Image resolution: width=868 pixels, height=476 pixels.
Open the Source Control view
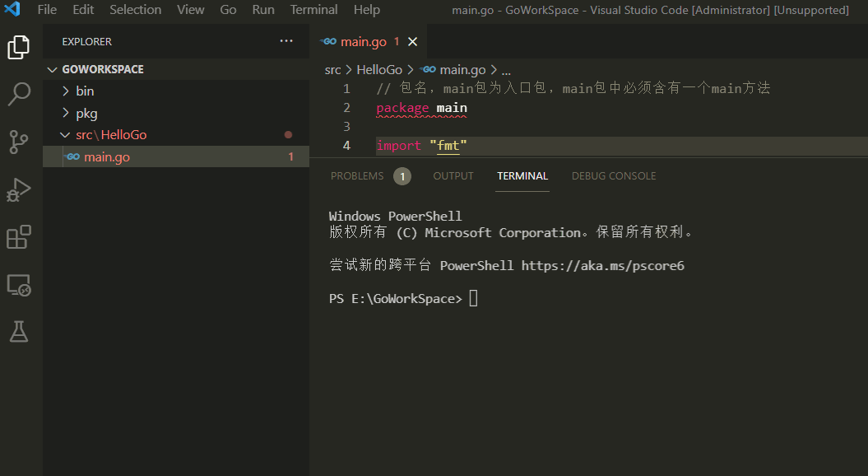[19, 142]
